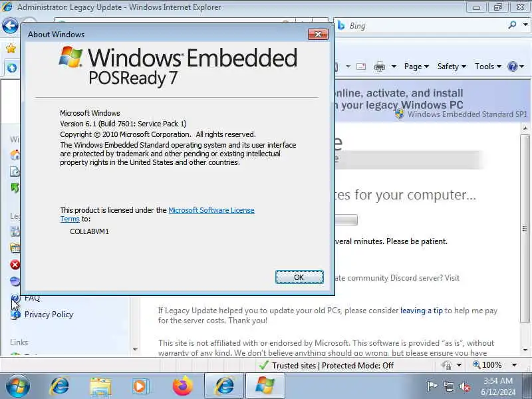The width and height of the screenshot is (532, 399).
Task: Click the page scrollbar down arrow
Action: pyautogui.click(x=525, y=350)
